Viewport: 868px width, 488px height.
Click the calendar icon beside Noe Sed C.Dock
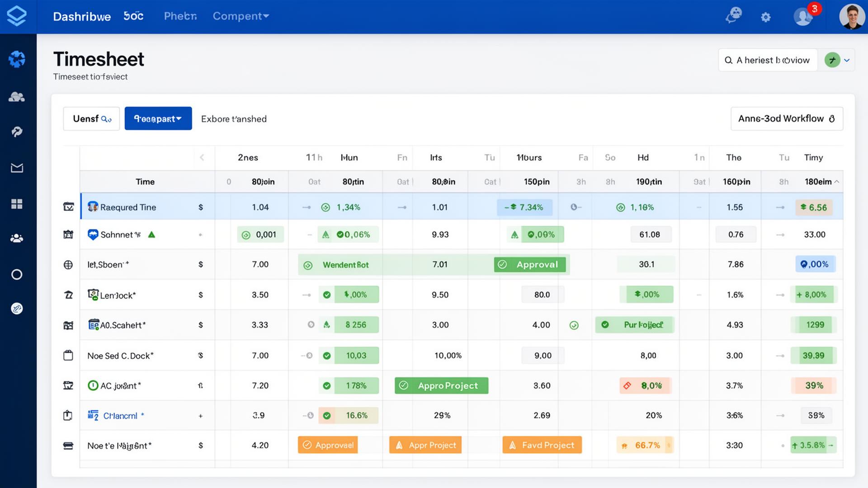click(68, 355)
